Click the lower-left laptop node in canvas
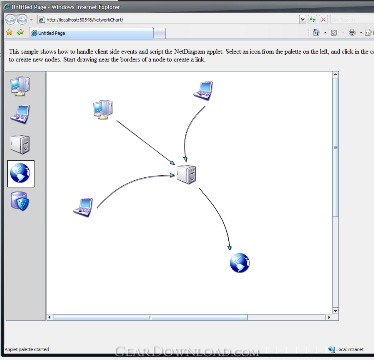The width and height of the screenshot is (374, 360). click(x=83, y=207)
